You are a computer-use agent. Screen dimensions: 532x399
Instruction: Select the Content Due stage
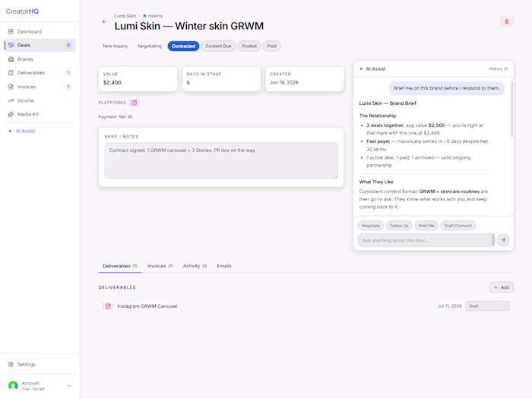(219, 46)
